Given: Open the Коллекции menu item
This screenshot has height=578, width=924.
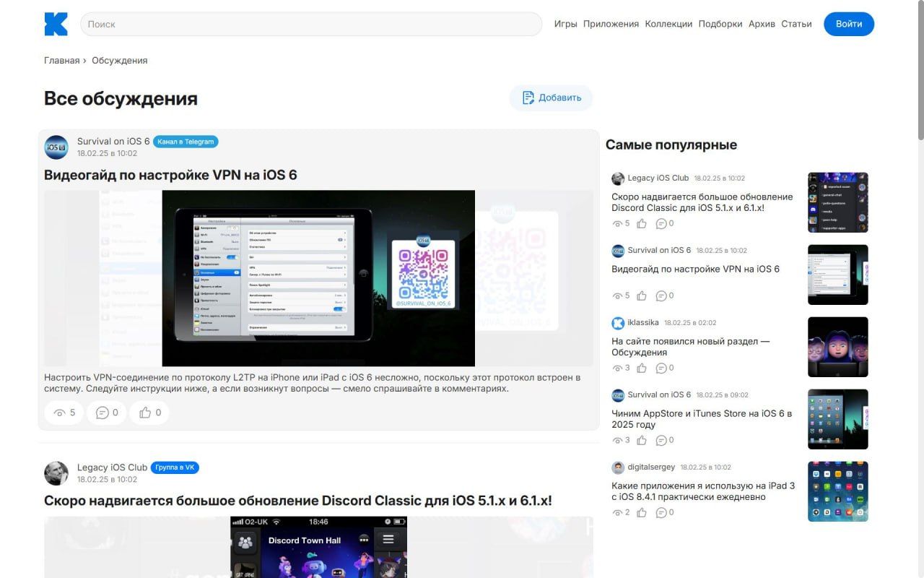Looking at the screenshot, I should [668, 24].
